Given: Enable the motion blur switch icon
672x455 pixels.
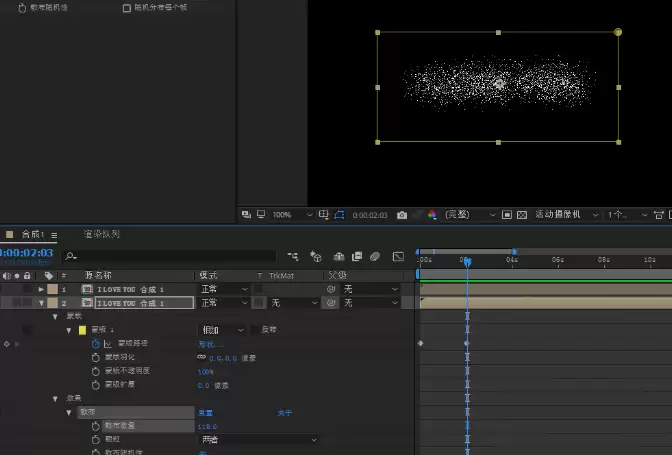Looking at the screenshot, I should pyautogui.click(x=375, y=256).
